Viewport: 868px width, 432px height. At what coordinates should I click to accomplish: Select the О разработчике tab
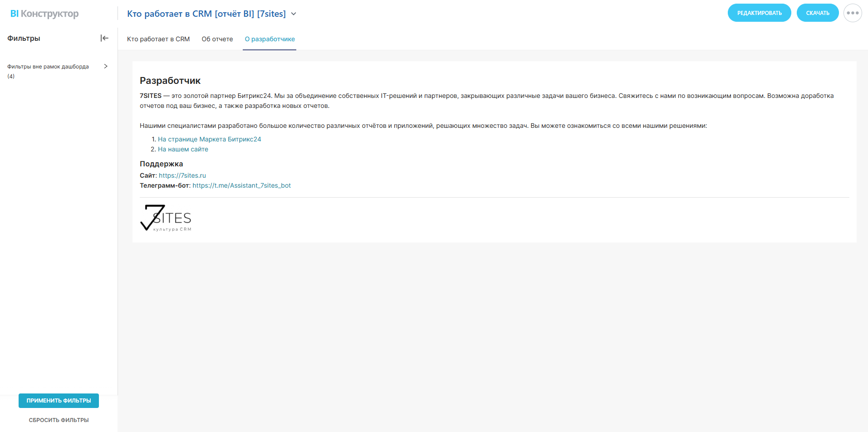point(270,39)
